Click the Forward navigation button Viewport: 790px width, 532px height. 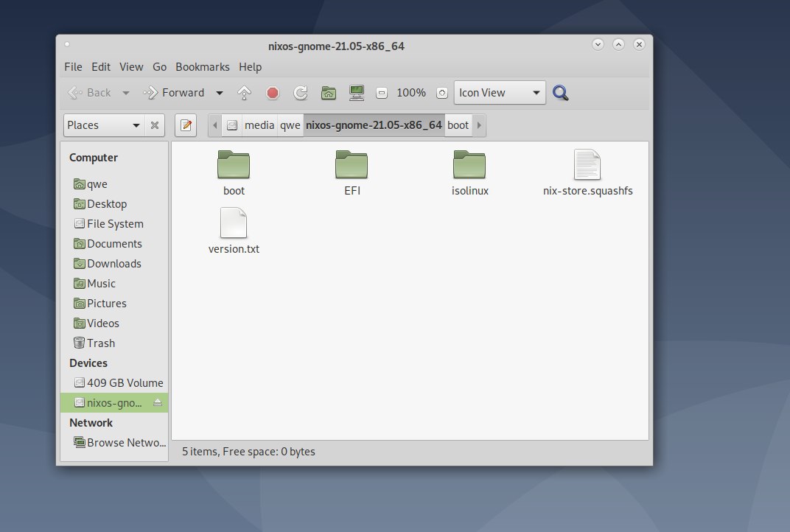click(x=174, y=93)
